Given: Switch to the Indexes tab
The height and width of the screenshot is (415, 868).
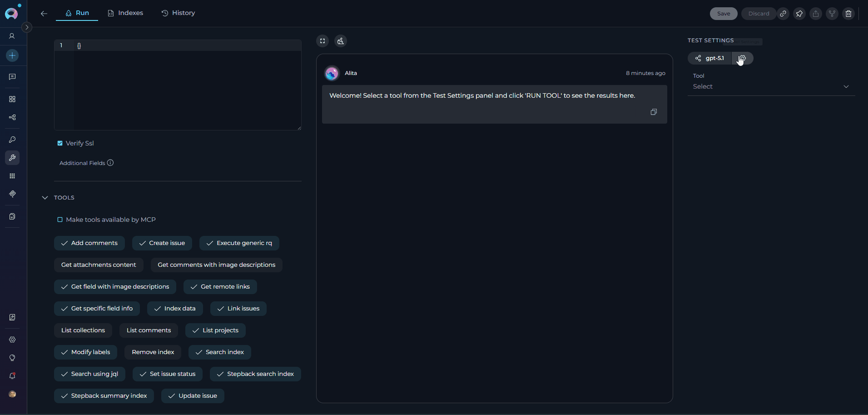Looking at the screenshot, I should point(125,13).
